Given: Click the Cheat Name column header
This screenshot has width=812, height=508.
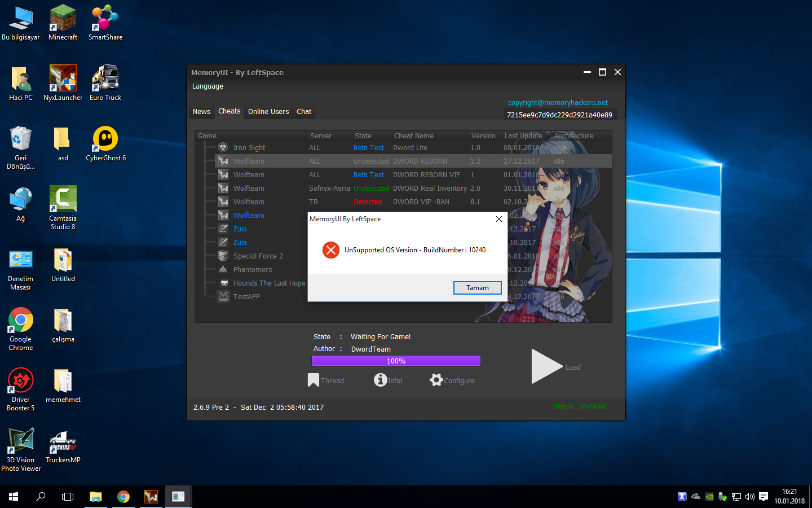Looking at the screenshot, I should click(x=414, y=136).
